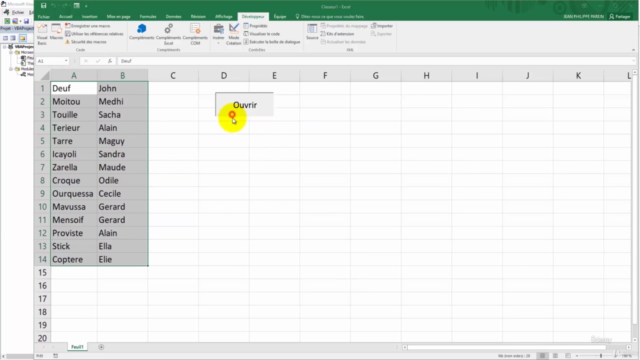Switch to Page Layout view
640x360 pixels.
[x=555, y=356]
